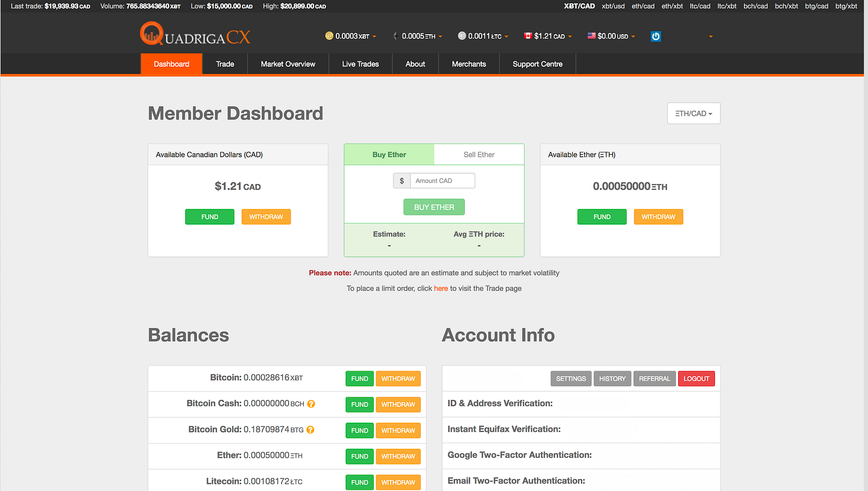
Task: Click the QuadrigaCX logo
Action: [x=195, y=34]
